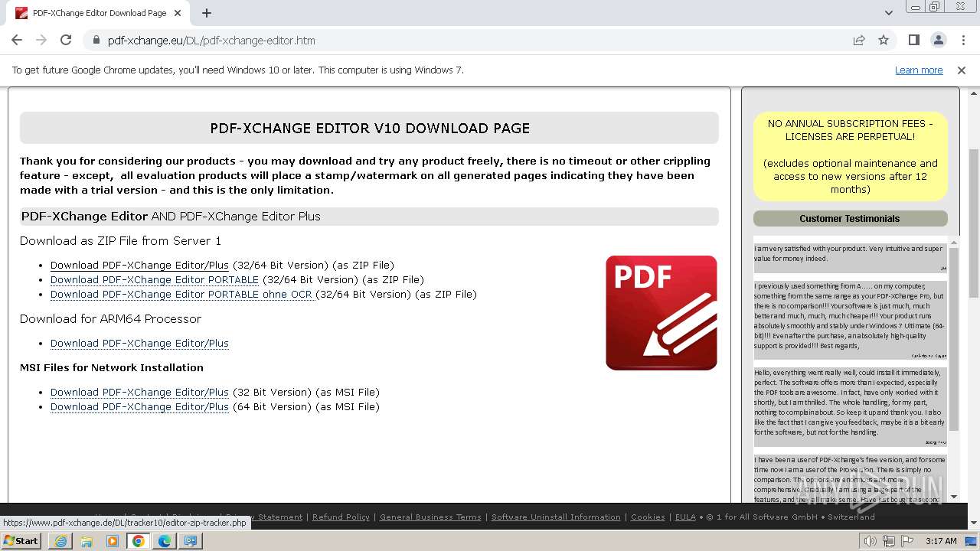
Task: Click the system clock showing 3:17 AM
Action: 941,541
